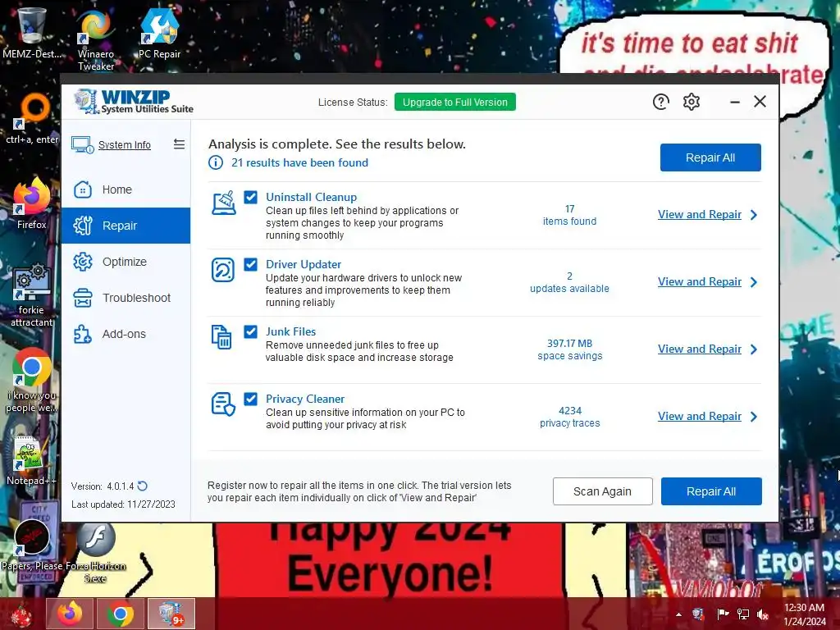Screen dimensions: 840x630
Task: Switch to the Optimize section
Action: coord(126,262)
